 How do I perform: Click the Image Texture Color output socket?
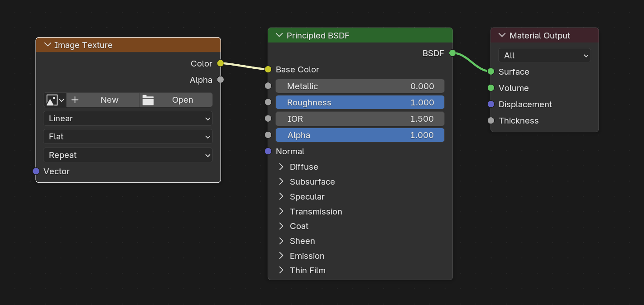(221, 63)
